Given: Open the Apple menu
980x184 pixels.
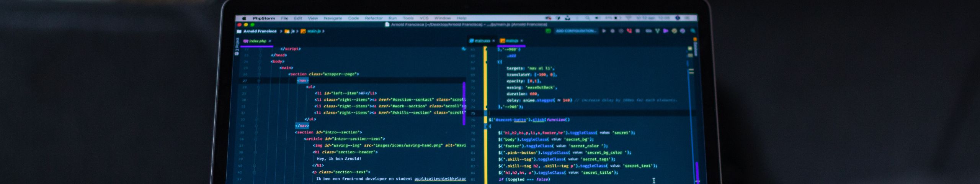Looking at the screenshot, I should [243, 18].
